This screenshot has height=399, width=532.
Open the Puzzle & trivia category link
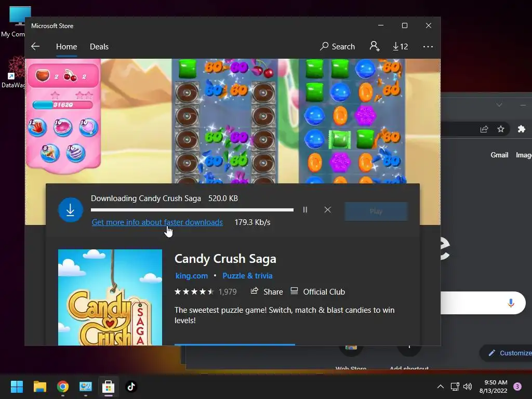point(247,276)
